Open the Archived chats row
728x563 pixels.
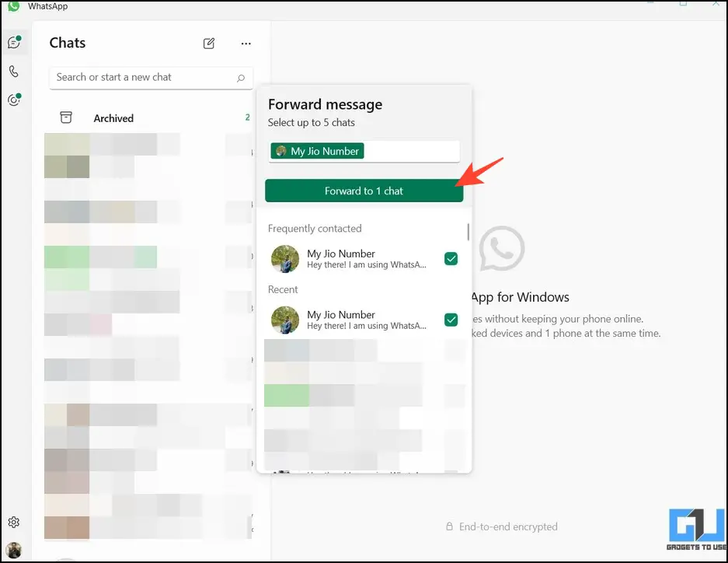(151, 118)
